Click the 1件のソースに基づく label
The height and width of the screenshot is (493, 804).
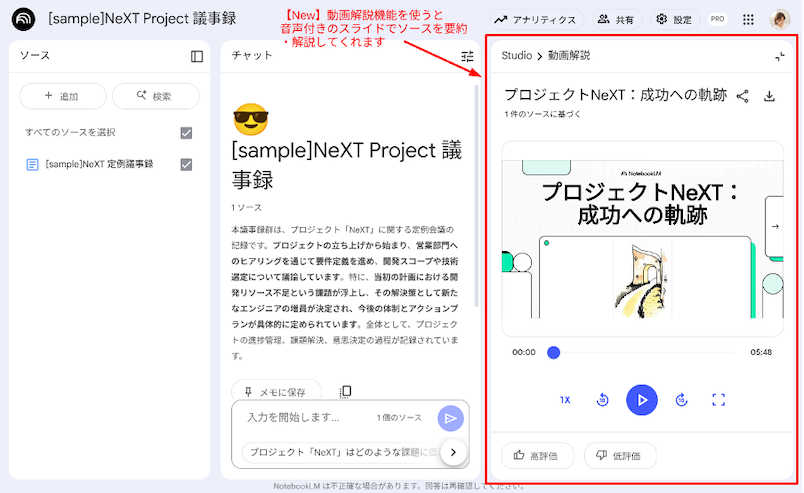542,114
